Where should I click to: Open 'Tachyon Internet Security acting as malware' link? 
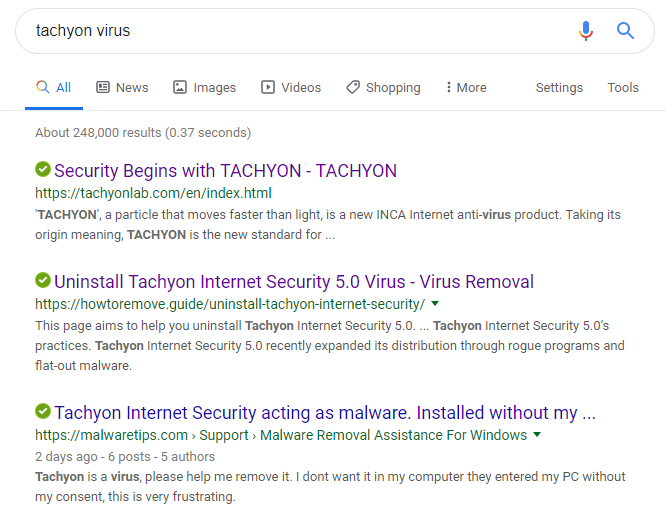click(x=325, y=413)
